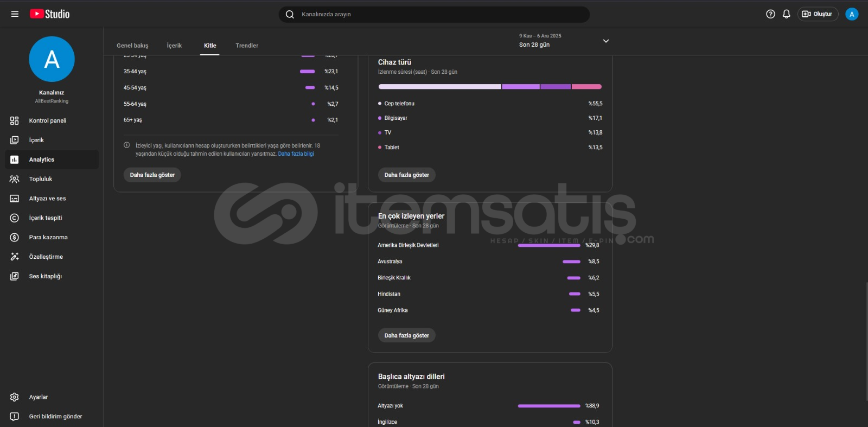Go to Para kazanma section
This screenshot has width=868, height=427.
pyautogui.click(x=48, y=237)
